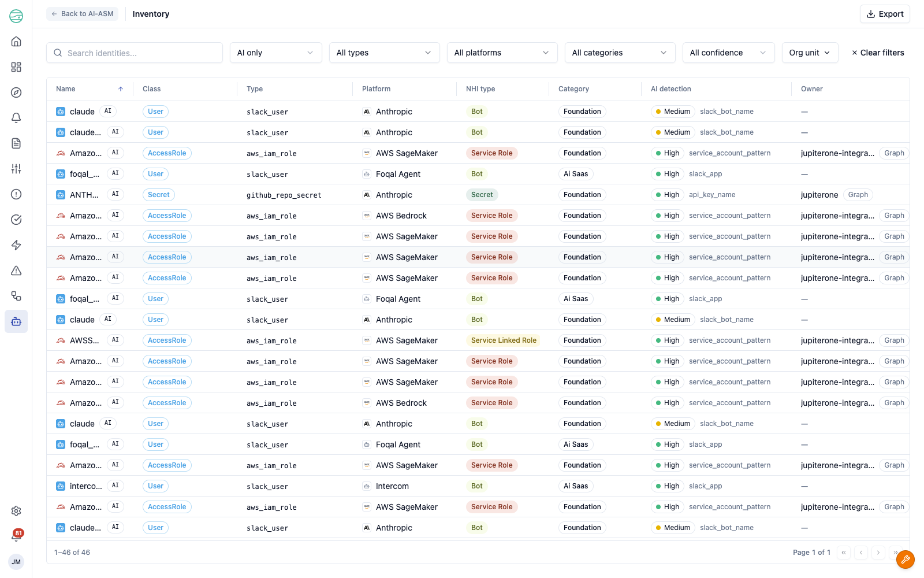Click the "Inventory" page title
Image resolution: width=924 pixels, height=578 pixels.
click(151, 14)
